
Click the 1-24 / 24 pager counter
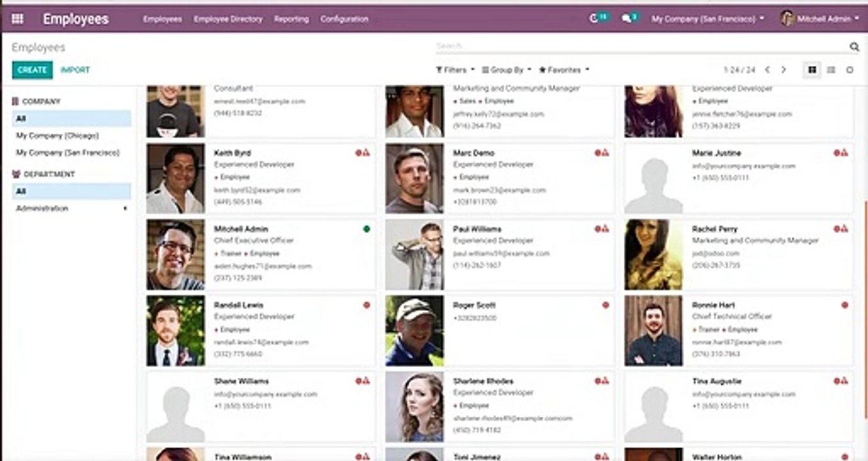pyautogui.click(x=739, y=70)
